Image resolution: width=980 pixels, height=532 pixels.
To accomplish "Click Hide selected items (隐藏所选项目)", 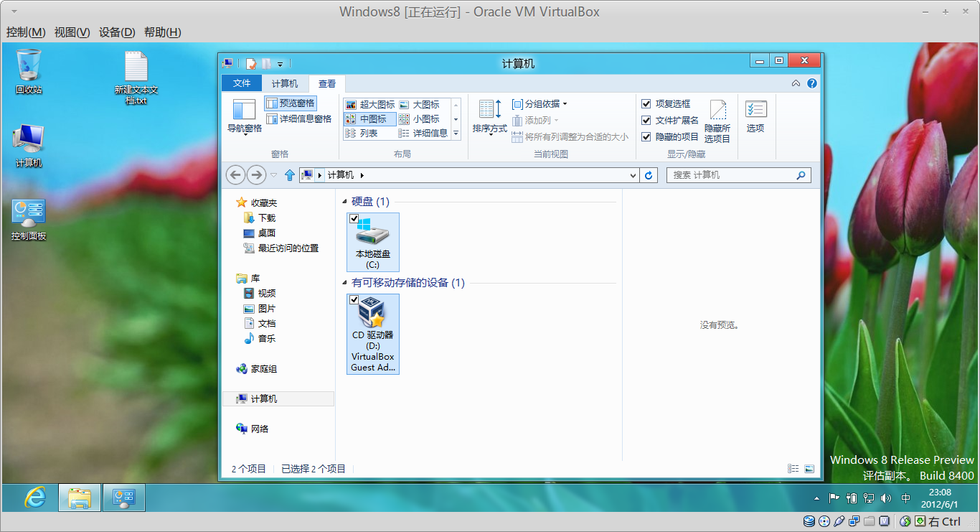I will pyautogui.click(x=717, y=121).
